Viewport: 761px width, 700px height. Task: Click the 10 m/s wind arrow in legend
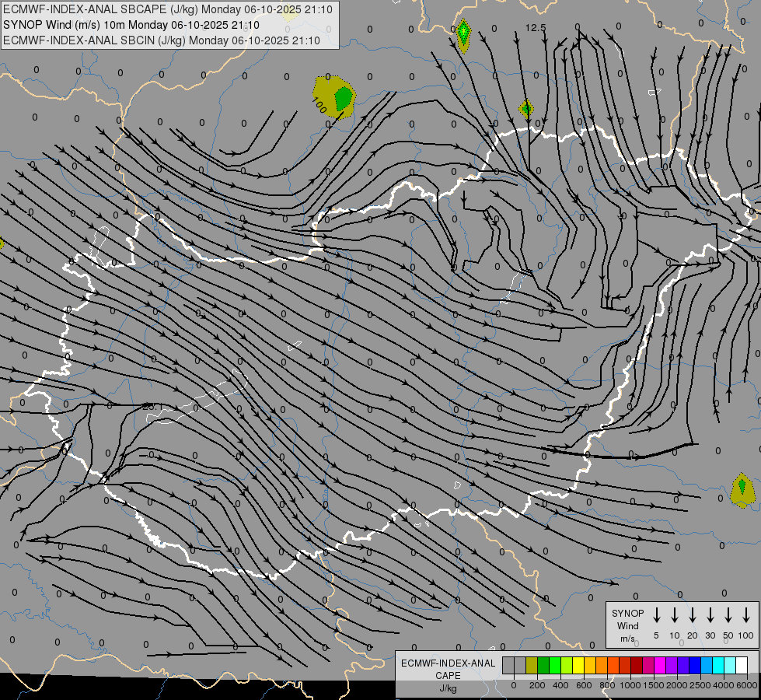675,615
